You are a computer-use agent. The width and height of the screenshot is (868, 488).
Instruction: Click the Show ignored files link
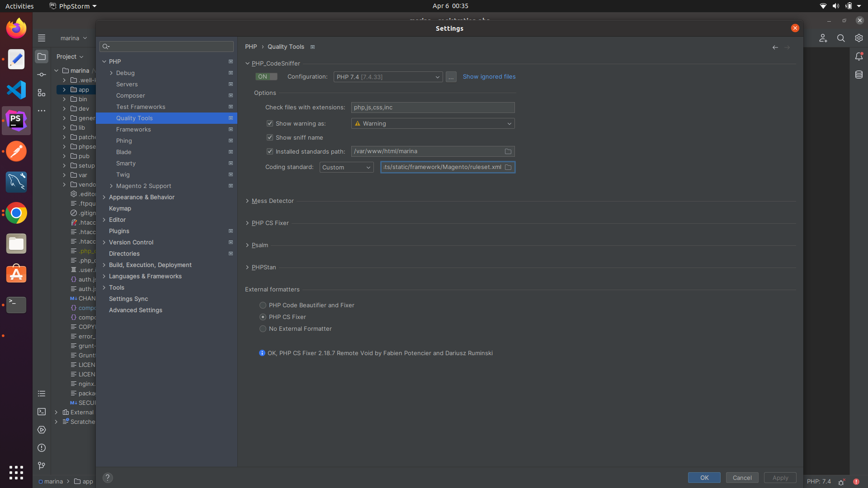coord(489,77)
